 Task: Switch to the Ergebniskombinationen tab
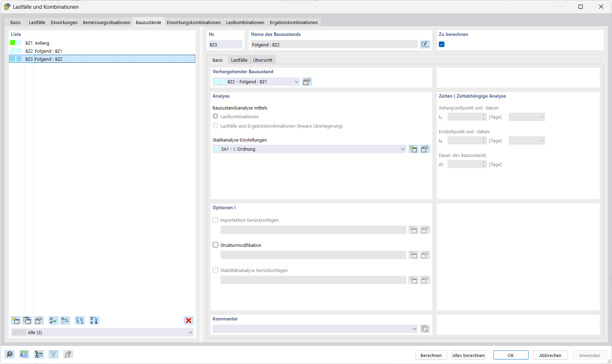[294, 22]
